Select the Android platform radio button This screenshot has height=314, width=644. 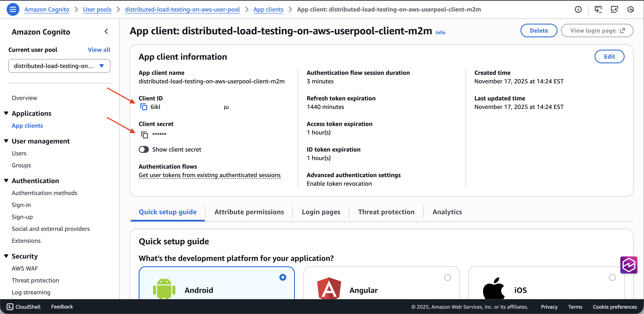click(282, 277)
